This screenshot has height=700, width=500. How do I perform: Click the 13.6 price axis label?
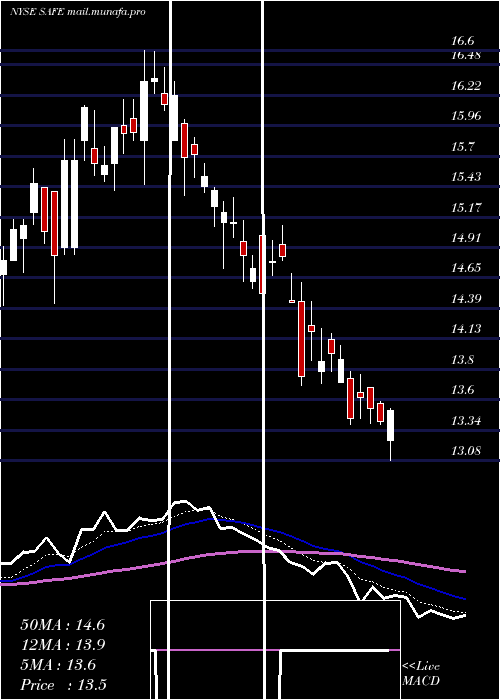[x=462, y=390]
